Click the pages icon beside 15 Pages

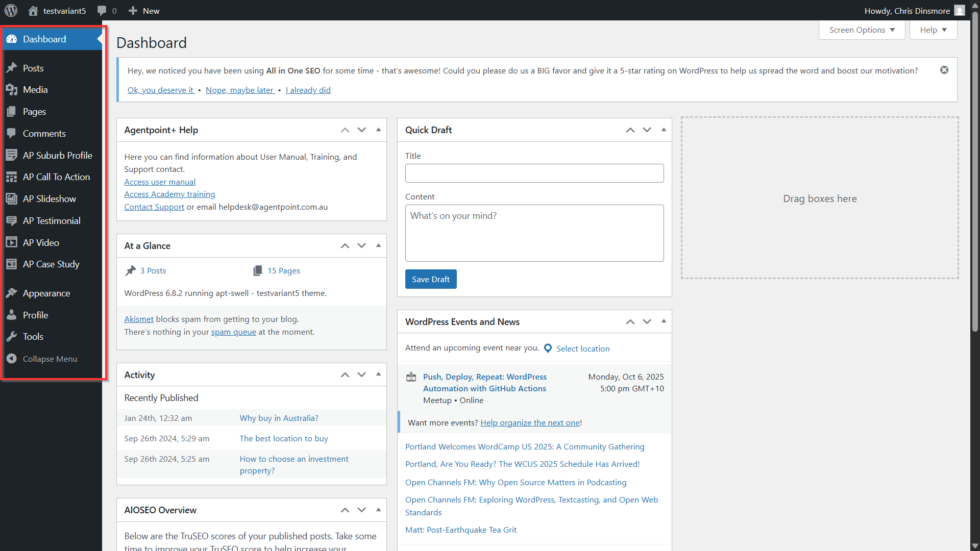pos(258,271)
